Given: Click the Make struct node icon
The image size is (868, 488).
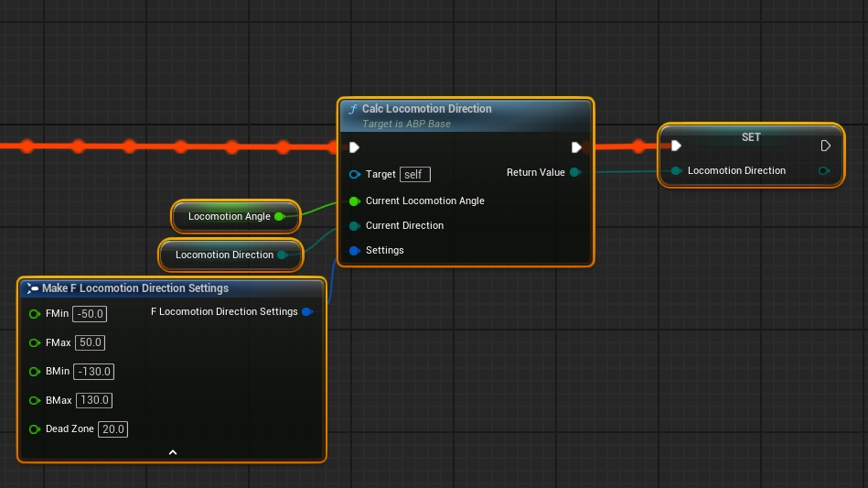Looking at the screenshot, I should [x=33, y=288].
